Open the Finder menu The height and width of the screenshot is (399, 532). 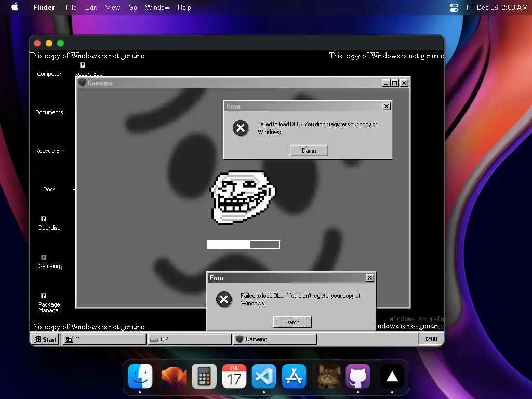[x=44, y=7]
